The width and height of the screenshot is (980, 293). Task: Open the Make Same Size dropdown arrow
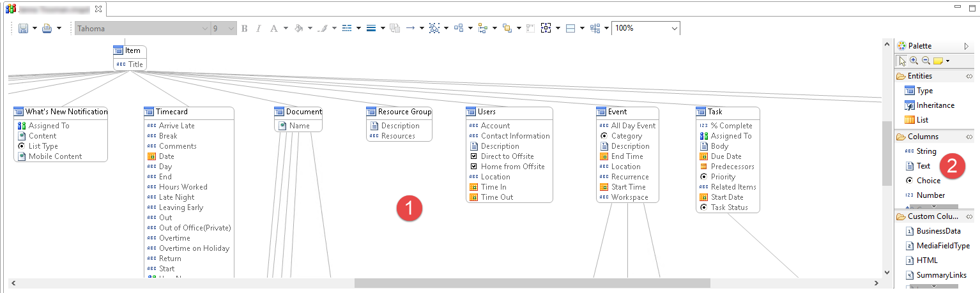pos(606,29)
